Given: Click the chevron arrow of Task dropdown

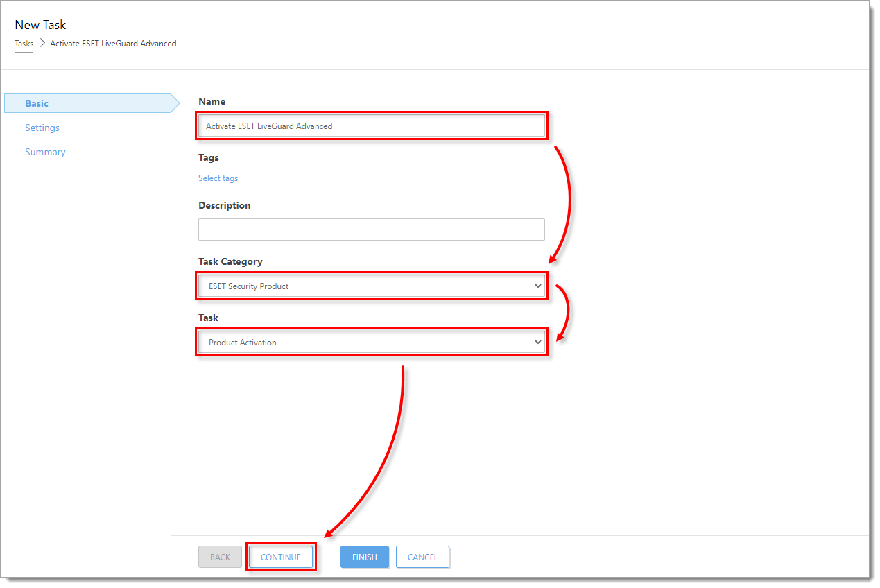Looking at the screenshot, I should (537, 342).
